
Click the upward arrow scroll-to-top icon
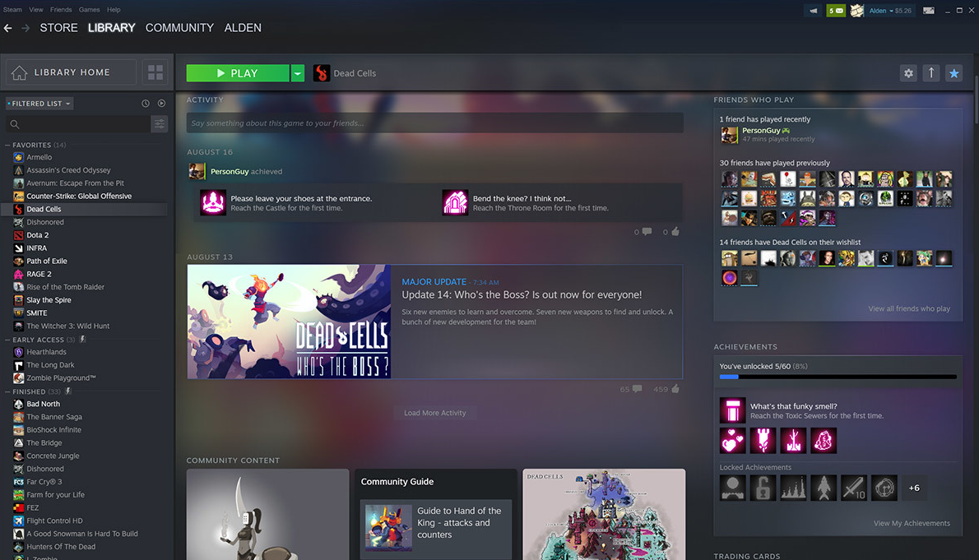coord(931,73)
